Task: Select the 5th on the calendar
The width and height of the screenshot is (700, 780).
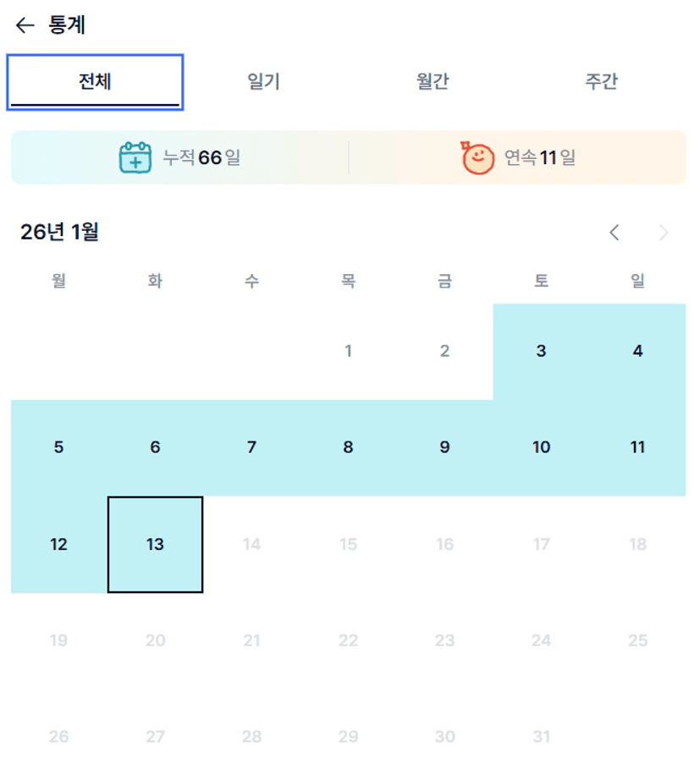Action: pyautogui.click(x=58, y=448)
